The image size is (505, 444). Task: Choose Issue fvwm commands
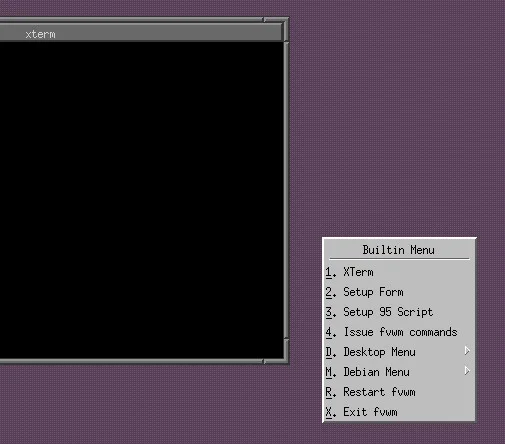point(399,332)
